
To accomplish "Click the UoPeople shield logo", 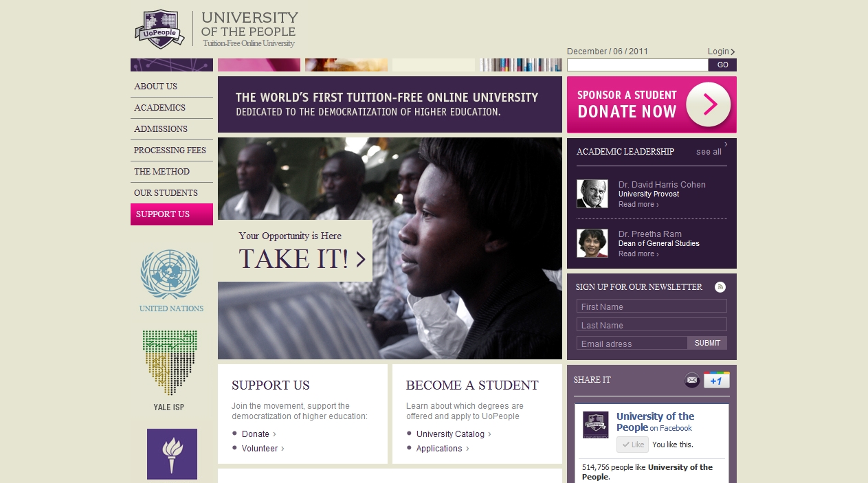I will click(160, 29).
